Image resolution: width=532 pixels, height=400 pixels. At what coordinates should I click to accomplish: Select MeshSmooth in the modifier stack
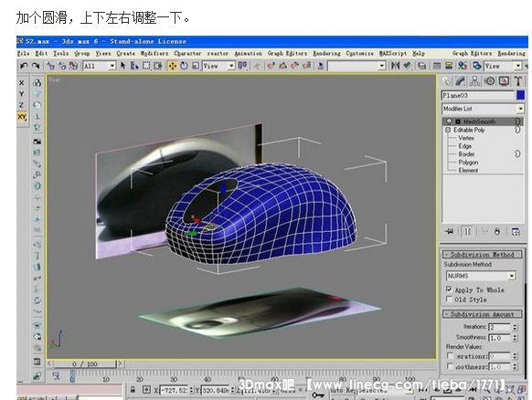click(x=479, y=121)
